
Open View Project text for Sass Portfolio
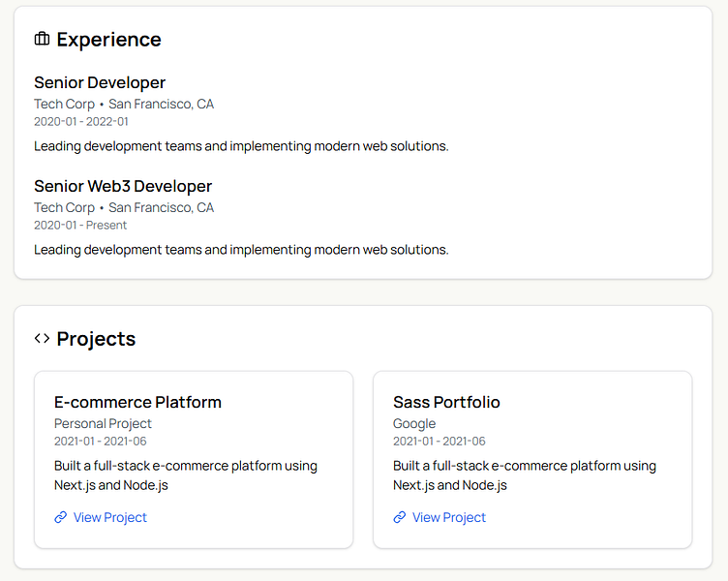[x=449, y=518]
